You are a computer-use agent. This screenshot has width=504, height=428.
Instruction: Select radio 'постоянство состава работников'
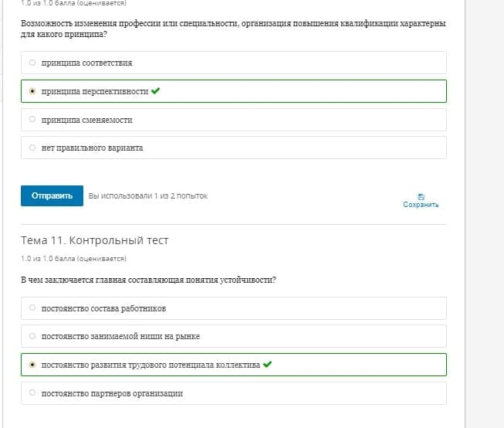click(32, 307)
